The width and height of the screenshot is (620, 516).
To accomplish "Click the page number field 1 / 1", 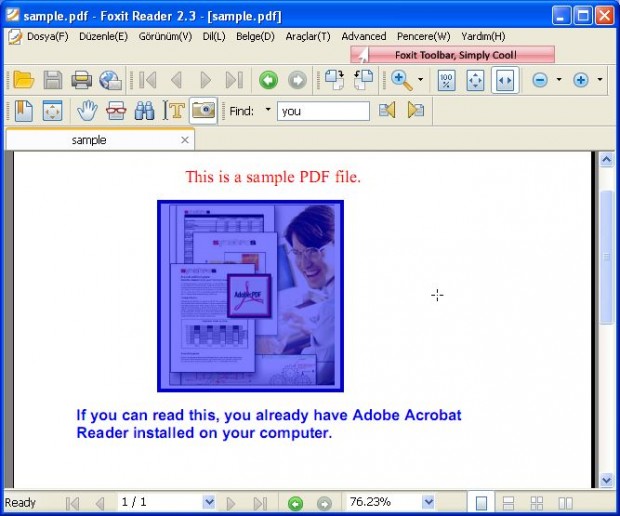I will (x=160, y=503).
